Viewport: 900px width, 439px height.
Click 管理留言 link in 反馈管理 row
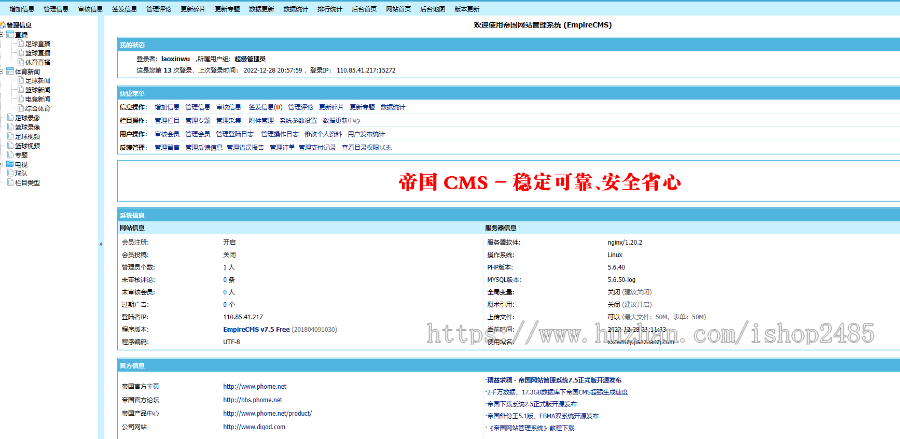point(167,147)
